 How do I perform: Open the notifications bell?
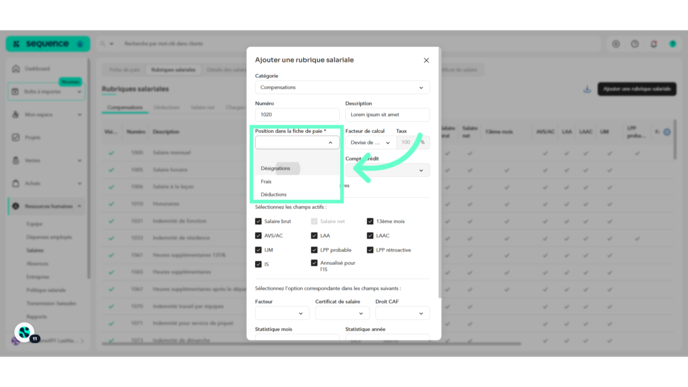tap(654, 44)
